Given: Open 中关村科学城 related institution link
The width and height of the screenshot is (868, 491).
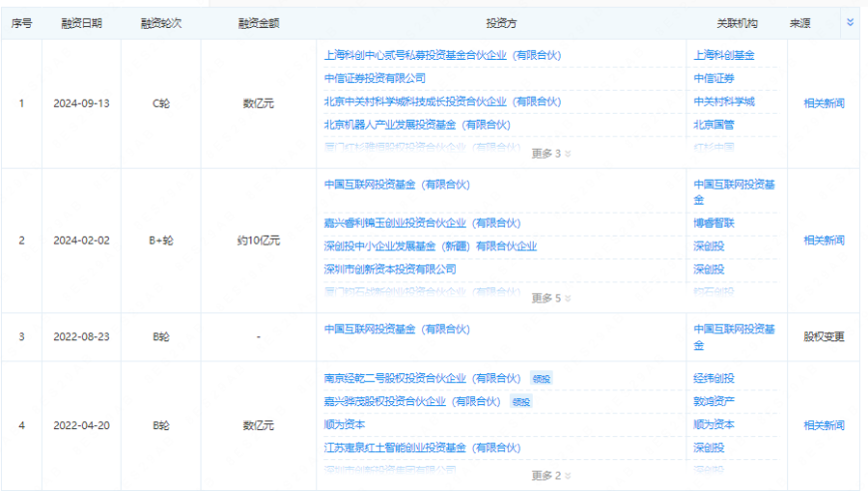Looking at the screenshot, I should pos(724,102).
